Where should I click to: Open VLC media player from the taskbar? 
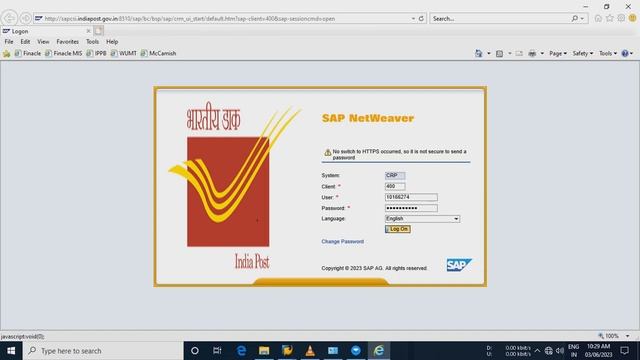[x=310, y=351]
